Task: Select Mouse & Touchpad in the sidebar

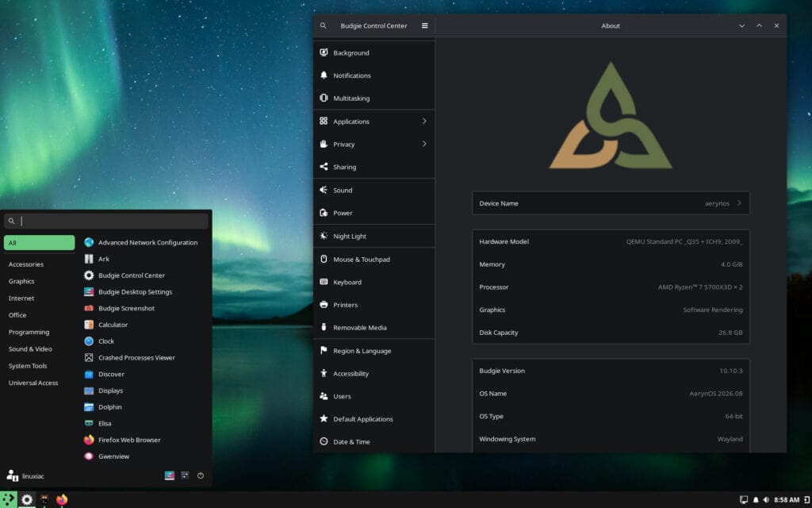Action: [374, 260]
